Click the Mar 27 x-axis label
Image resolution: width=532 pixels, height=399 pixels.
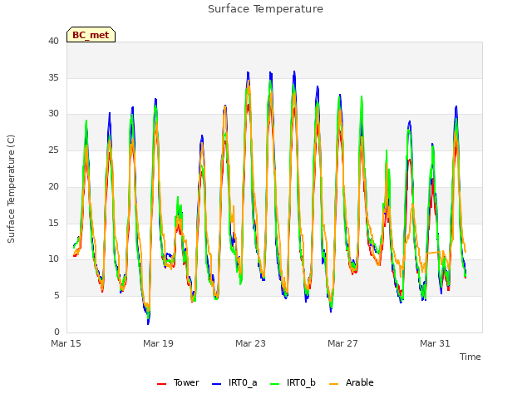342,343
